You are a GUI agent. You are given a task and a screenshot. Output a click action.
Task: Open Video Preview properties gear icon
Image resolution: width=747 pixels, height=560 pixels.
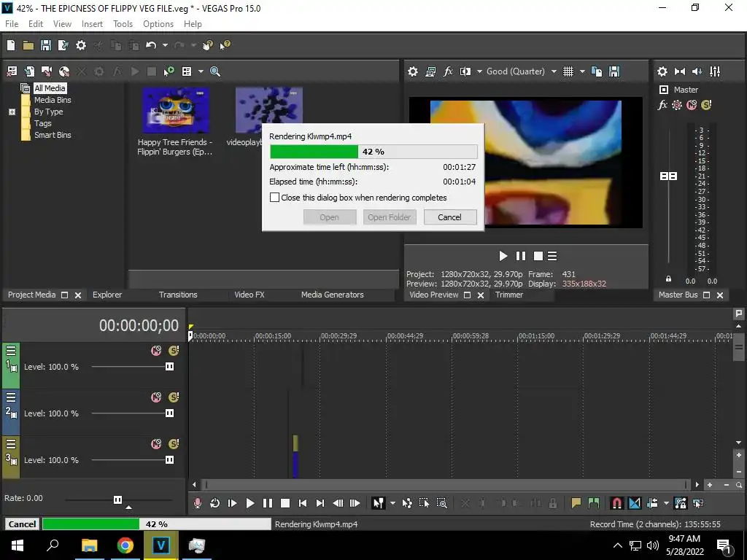[413, 71]
